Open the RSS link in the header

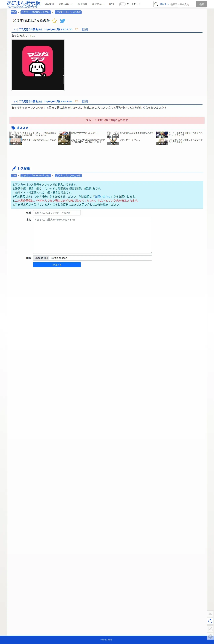(x=111, y=4)
